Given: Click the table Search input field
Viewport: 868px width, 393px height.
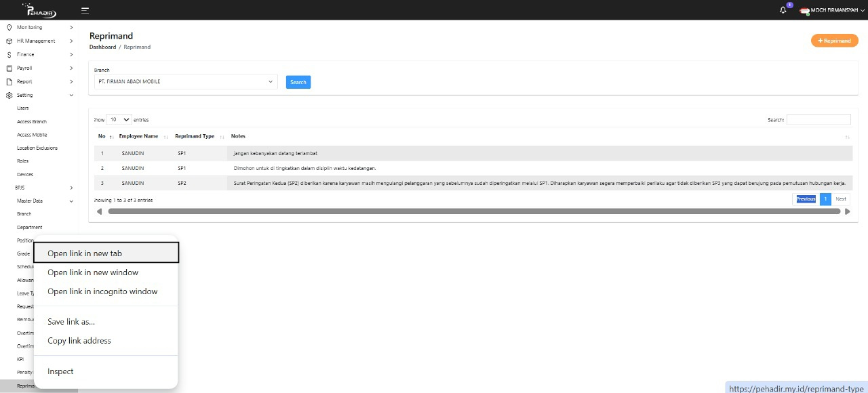Looking at the screenshot, I should 818,120.
